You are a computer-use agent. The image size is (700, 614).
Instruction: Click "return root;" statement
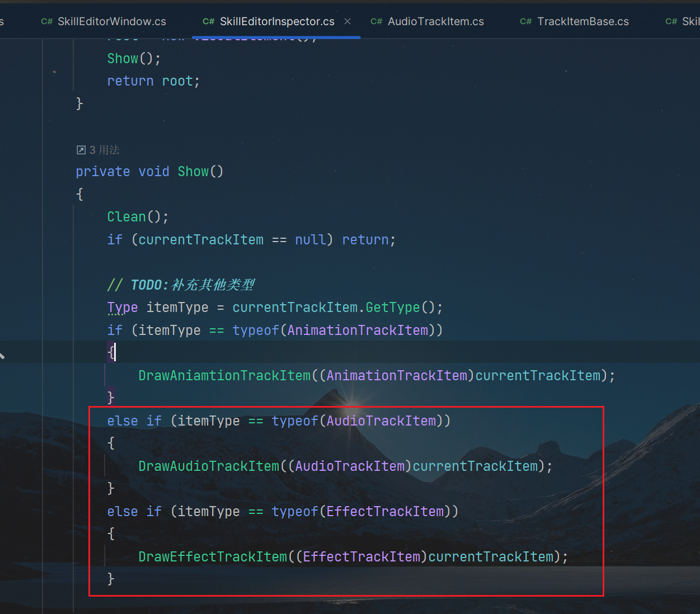coord(153,81)
